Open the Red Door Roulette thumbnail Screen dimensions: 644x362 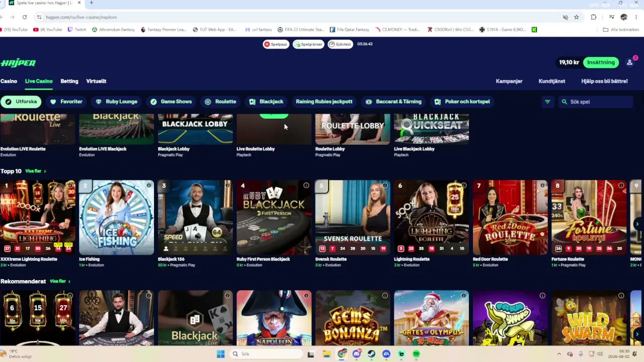coord(510,217)
